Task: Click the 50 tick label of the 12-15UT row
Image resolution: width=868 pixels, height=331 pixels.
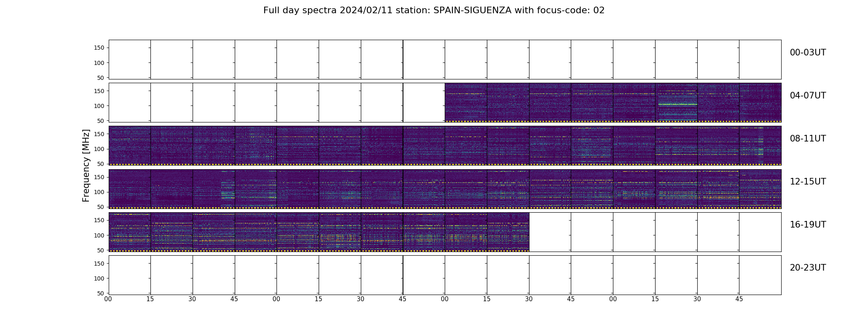Action: 101,207
